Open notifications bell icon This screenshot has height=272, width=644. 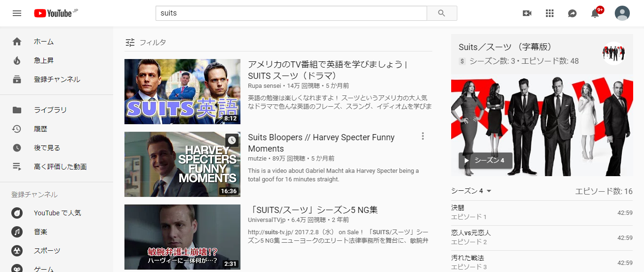(x=595, y=13)
